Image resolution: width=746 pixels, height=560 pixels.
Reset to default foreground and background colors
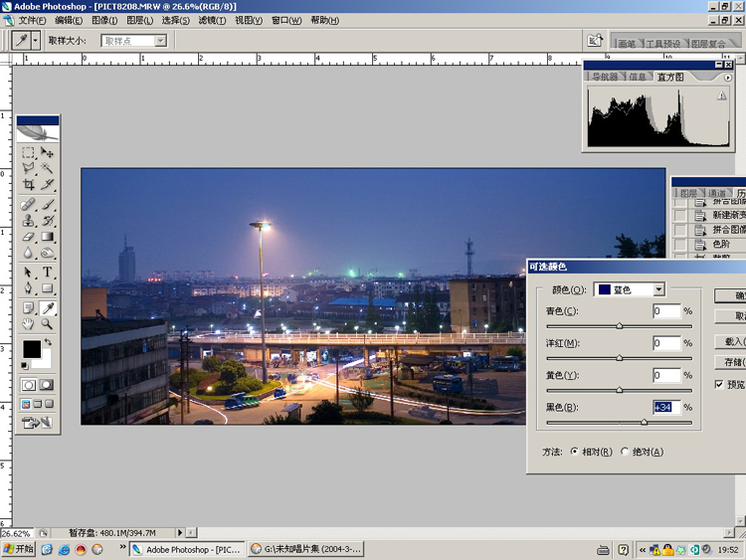tap(25, 365)
